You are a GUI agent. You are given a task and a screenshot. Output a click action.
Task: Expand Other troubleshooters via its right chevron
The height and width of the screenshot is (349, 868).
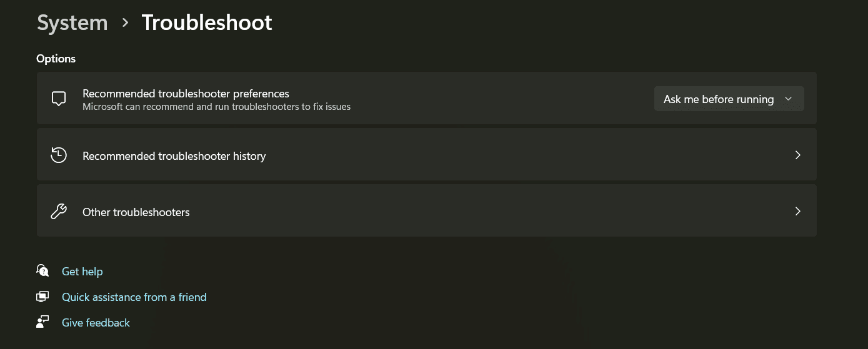pos(797,211)
